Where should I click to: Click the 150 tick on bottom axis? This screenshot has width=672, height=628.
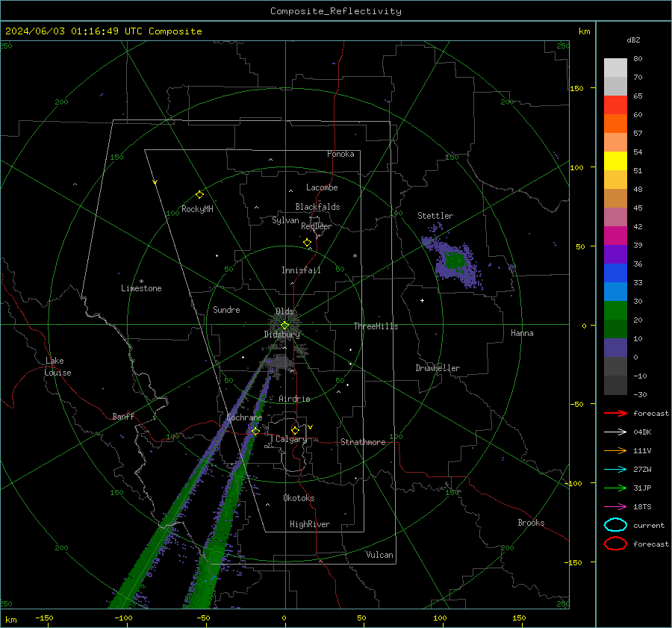pyautogui.click(x=519, y=618)
